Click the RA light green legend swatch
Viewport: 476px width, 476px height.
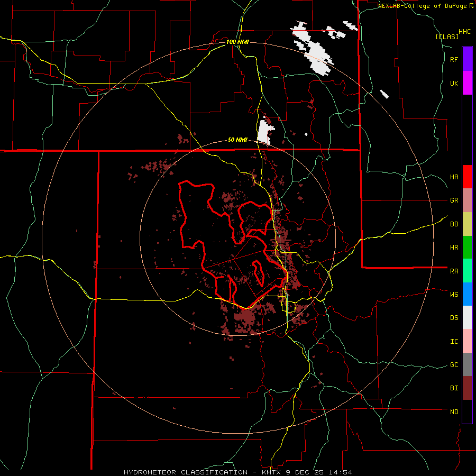tap(467, 271)
